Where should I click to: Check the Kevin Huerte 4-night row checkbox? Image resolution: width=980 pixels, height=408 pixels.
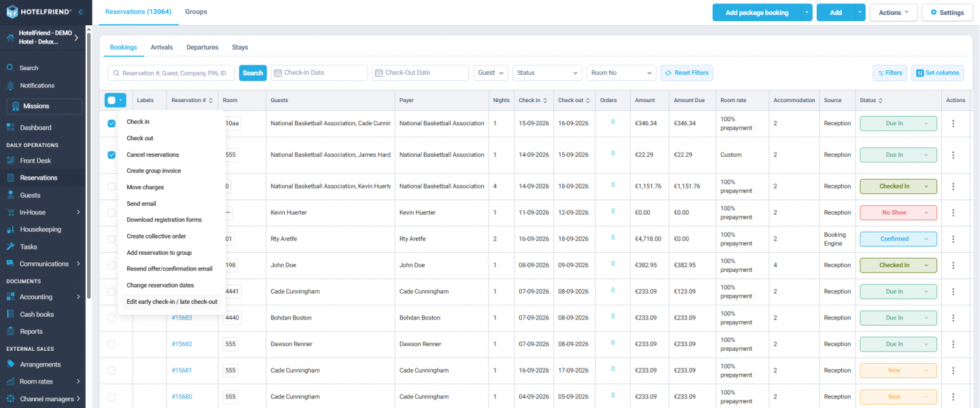(112, 187)
